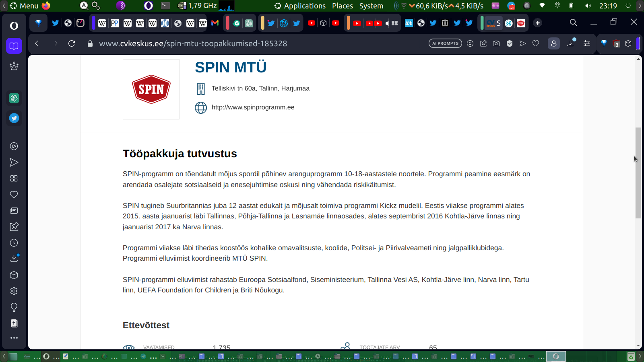644x362 pixels.
Task: Click the SPIN company logo
Action: (151, 89)
